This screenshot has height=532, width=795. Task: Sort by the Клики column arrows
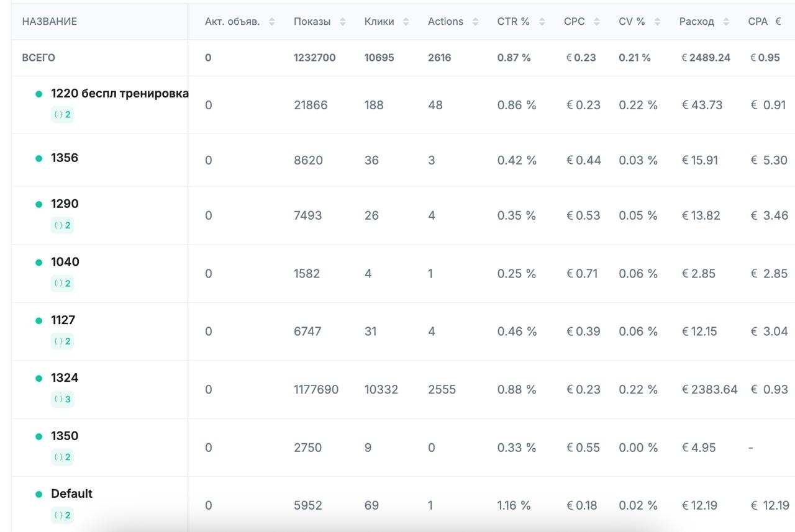406,22
